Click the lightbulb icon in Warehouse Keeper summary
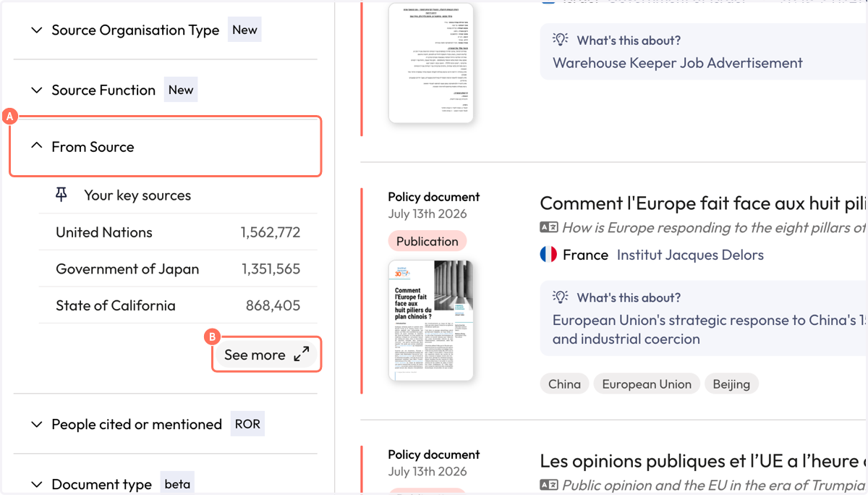 [x=561, y=40]
